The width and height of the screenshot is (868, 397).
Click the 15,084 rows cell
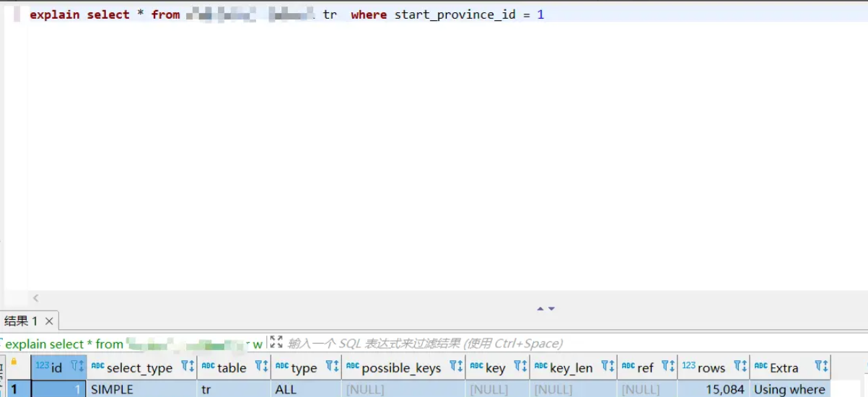point(714,389)
